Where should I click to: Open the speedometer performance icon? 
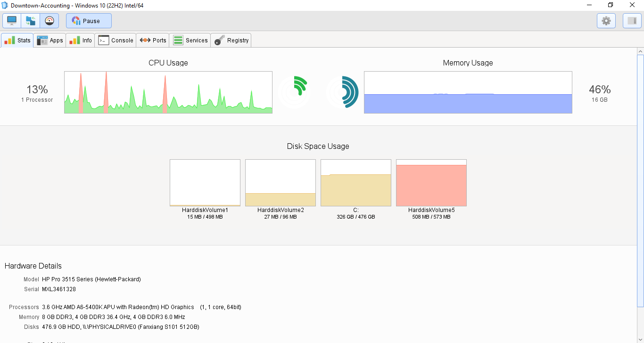pyautogui.click(x=49, y=20)
